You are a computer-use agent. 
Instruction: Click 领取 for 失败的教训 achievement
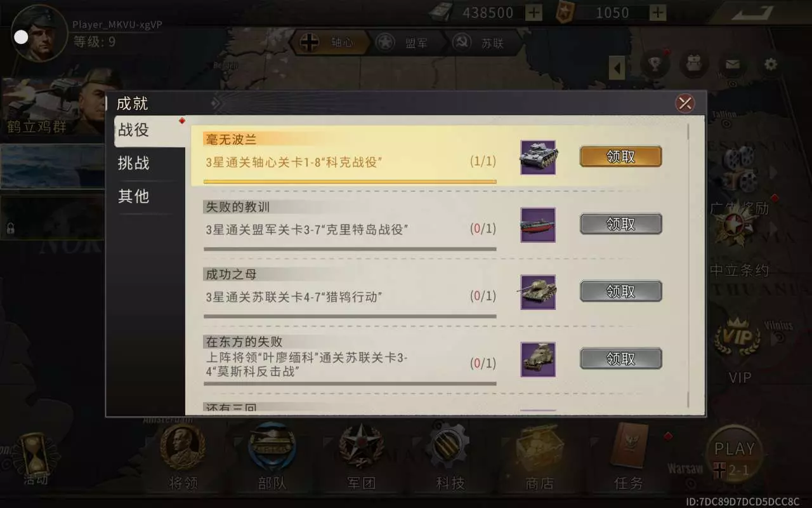tap(620, 224)
